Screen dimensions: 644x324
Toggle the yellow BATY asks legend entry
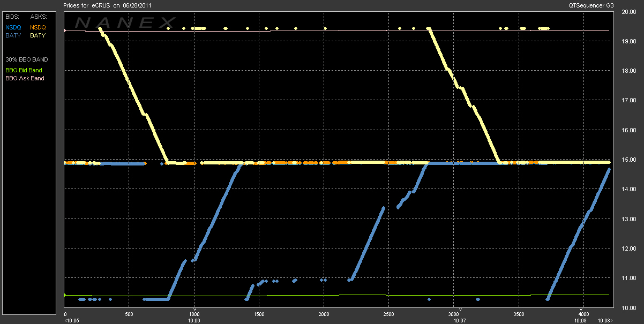coord(38,36)
